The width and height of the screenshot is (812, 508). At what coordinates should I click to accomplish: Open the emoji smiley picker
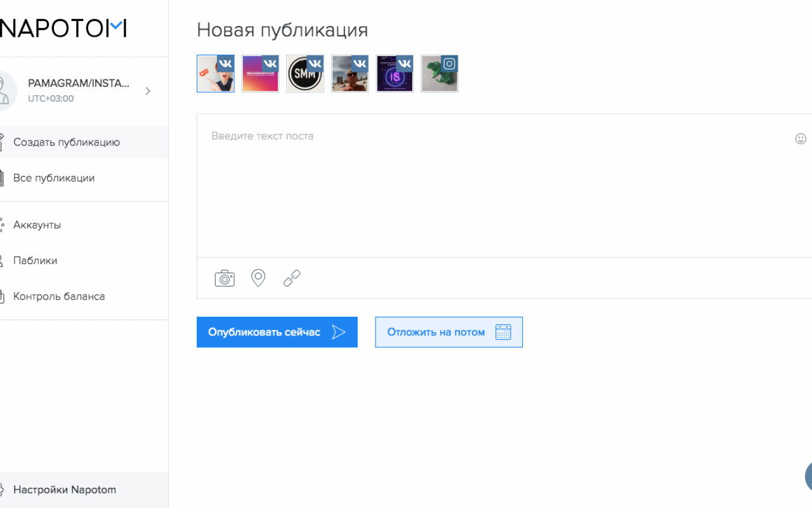click(801, 138)
